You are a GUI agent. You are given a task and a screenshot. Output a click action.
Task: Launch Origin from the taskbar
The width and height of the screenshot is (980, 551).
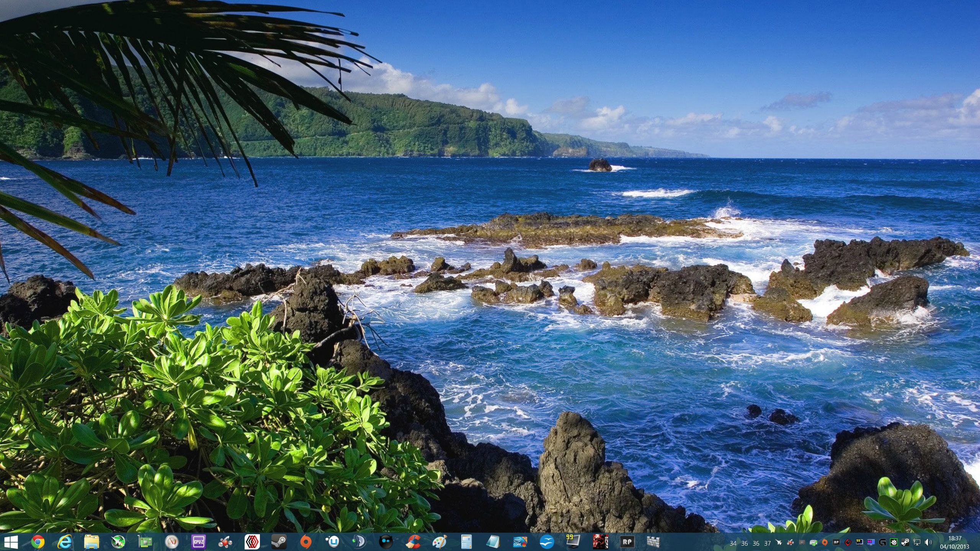(305, 542)
